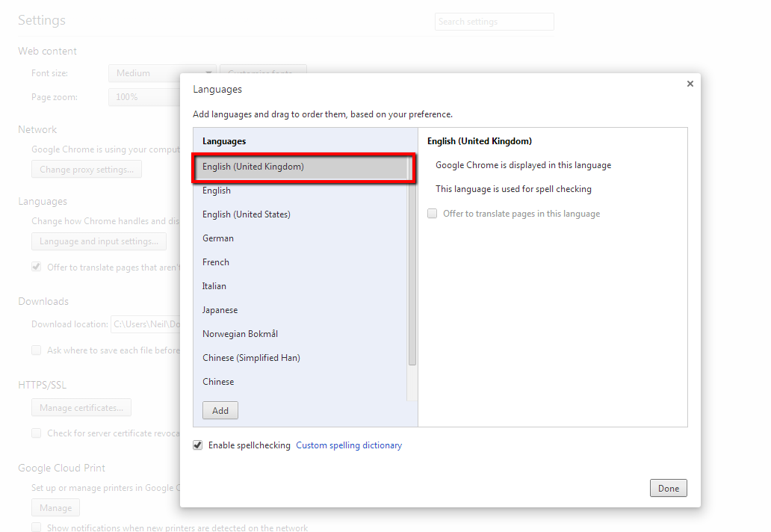Screen dimensions: 771x532
Task: Click the Download location path field
Action: click(146, 324)
